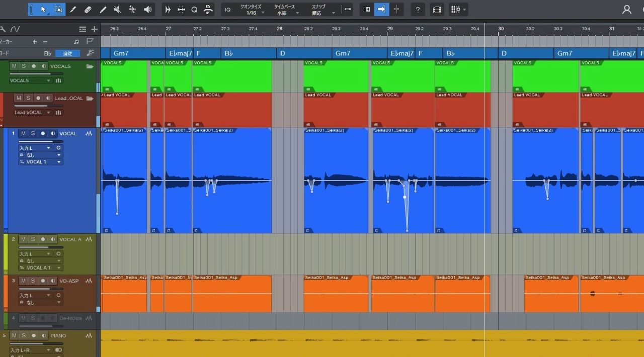644x357 pixels.
Task: Mute the VOCAL A track
Action: (x=23, y=239)
